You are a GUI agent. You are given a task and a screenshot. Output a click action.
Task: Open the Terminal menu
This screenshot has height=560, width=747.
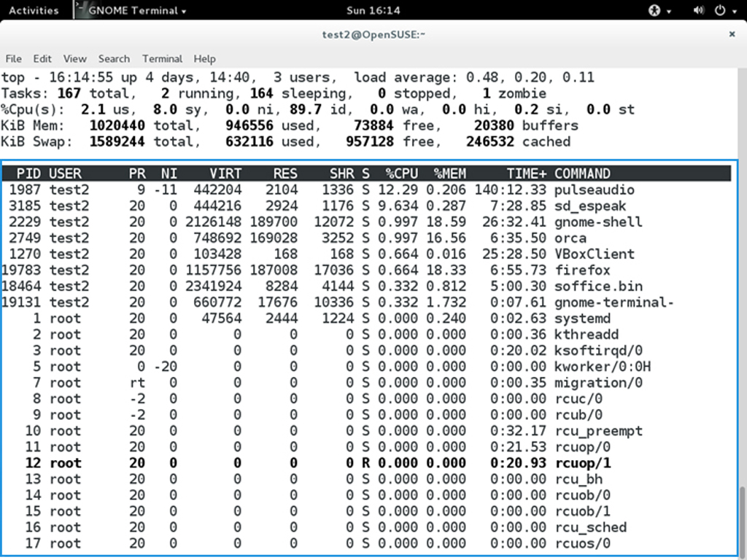pos(162,58)
